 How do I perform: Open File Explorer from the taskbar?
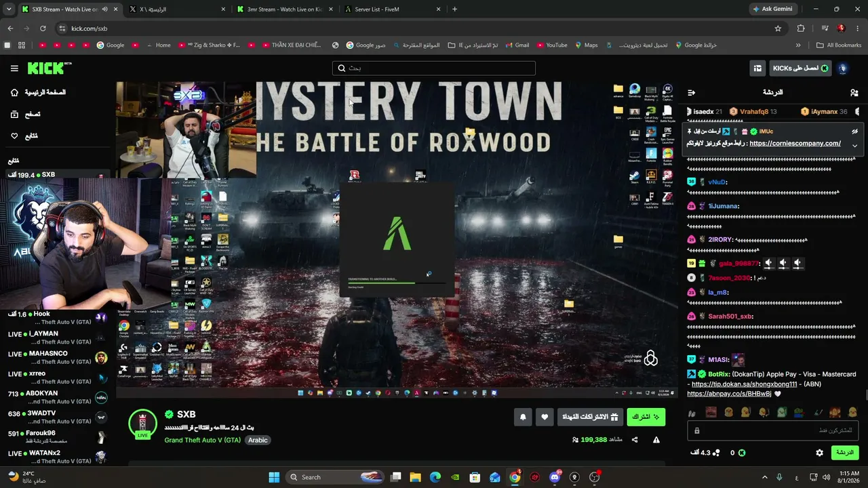[415, 477]
